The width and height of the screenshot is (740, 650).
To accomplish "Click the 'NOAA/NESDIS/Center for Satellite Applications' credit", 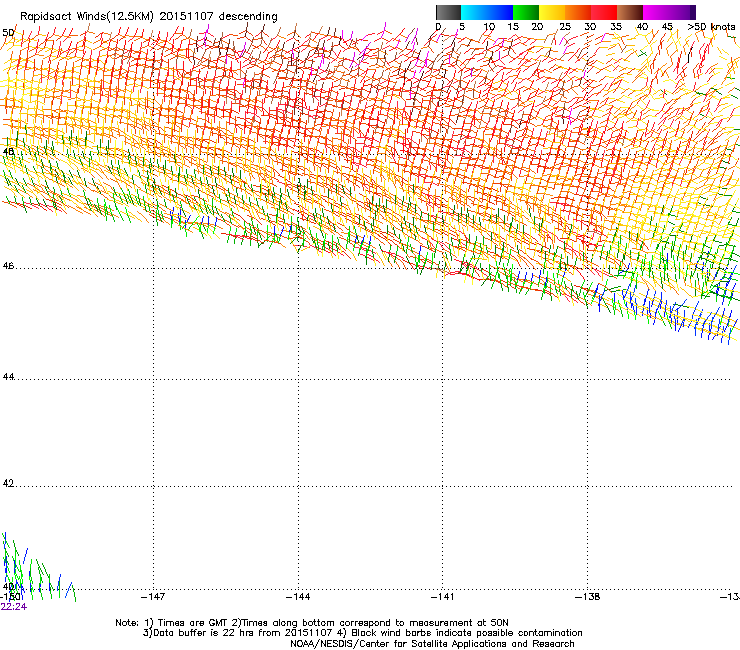I will [400, 644].
